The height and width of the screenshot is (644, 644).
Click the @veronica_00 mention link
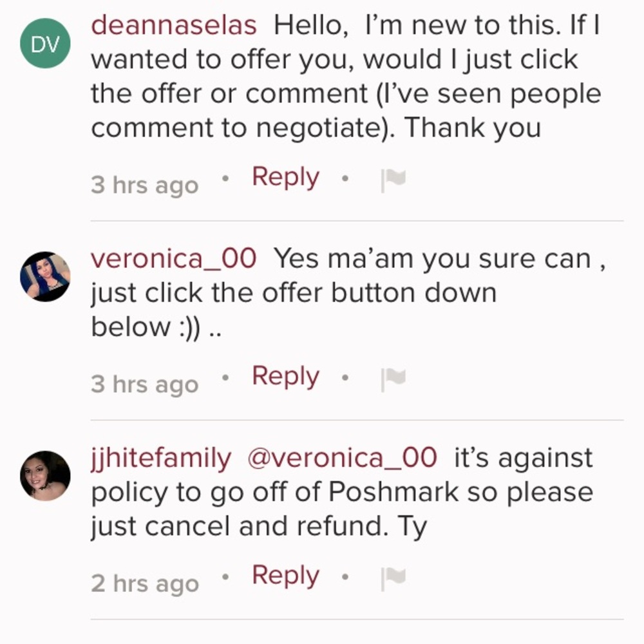(x=341, y=459)
